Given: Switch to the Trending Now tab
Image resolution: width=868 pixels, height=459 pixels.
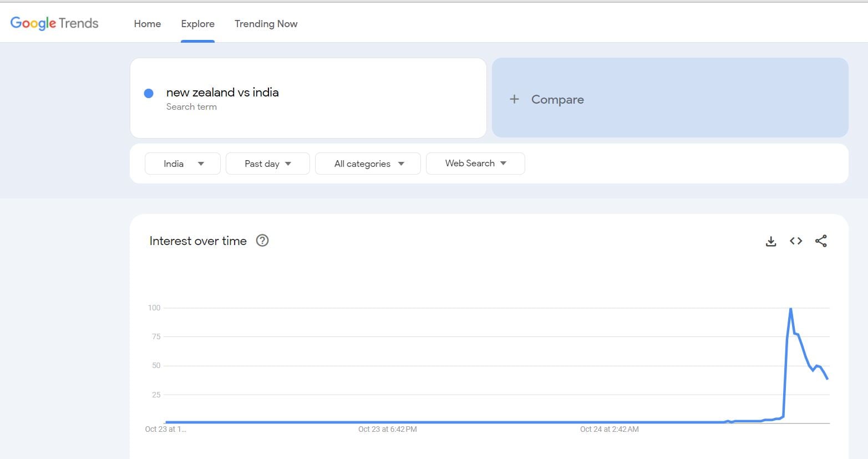Looking at the screenshot, I should [266, 24].
